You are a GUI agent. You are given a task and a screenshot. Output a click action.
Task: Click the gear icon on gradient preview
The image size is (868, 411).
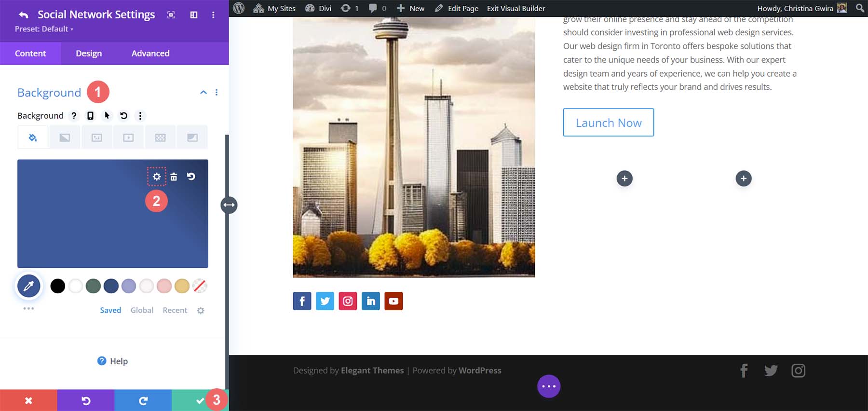tap(157, 177)
